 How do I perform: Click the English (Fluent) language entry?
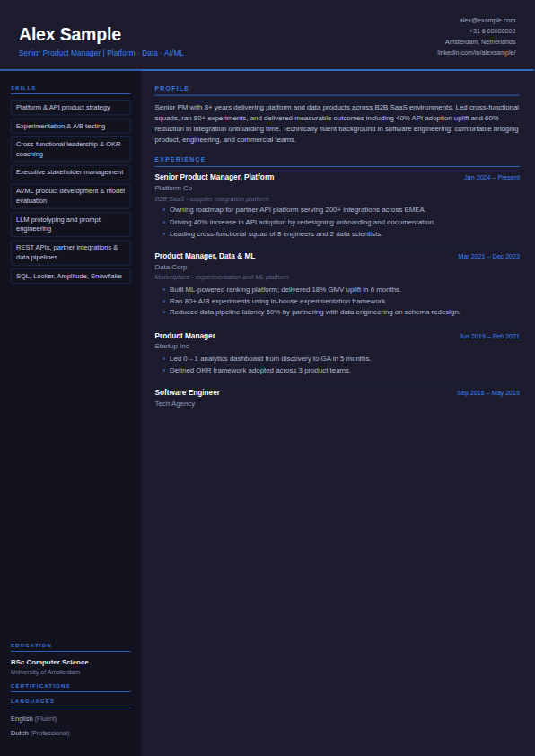click(x=34, y=719)
